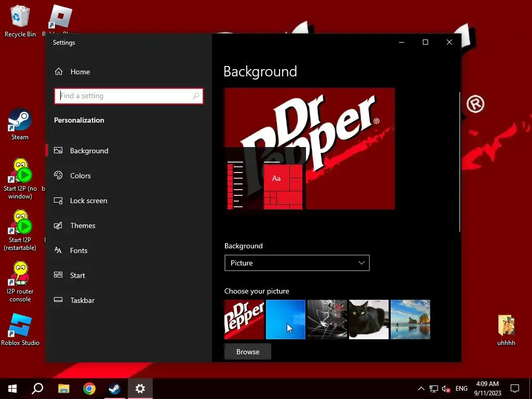This screenshot has height=399, width=532.
Task: Click the Background picture icon in sidebar
Action: [x=58, y=150]
